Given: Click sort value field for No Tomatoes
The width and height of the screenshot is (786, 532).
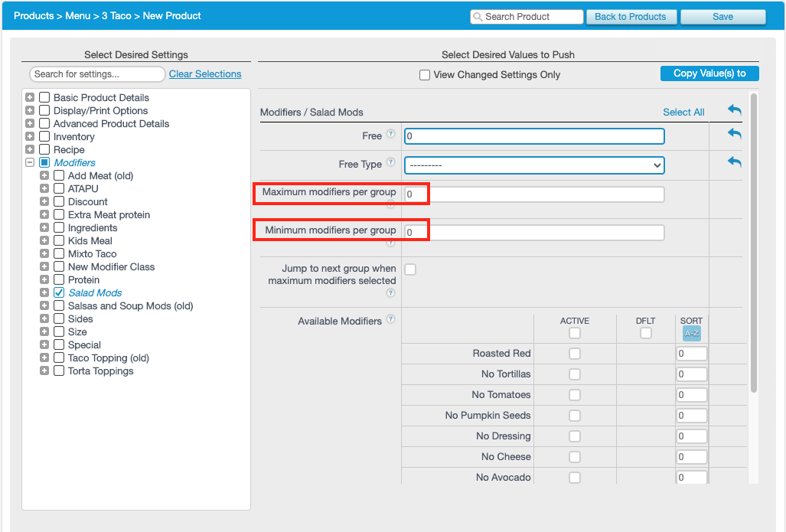Looking at the screenshot, I should tap(691, 395).
